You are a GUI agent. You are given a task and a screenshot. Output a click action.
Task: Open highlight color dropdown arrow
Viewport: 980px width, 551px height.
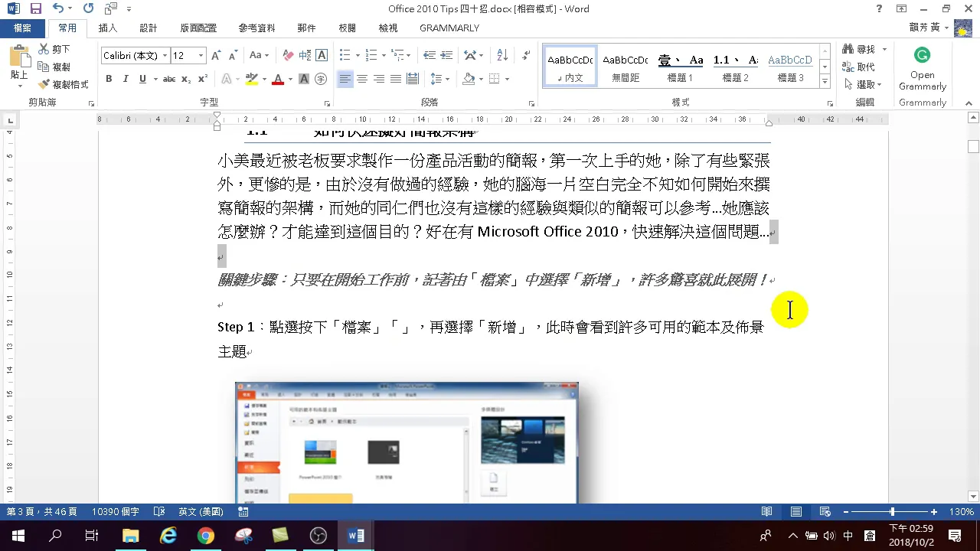(x=264, y=79)
